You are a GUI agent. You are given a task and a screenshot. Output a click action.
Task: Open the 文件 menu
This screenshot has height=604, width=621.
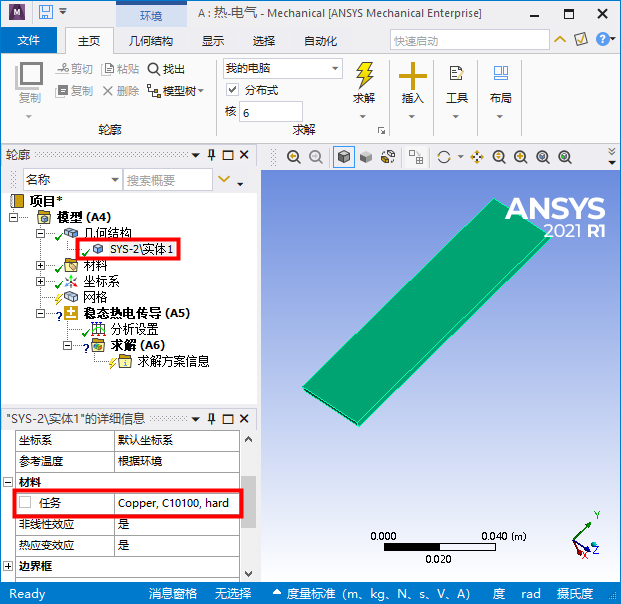point(29,40)
